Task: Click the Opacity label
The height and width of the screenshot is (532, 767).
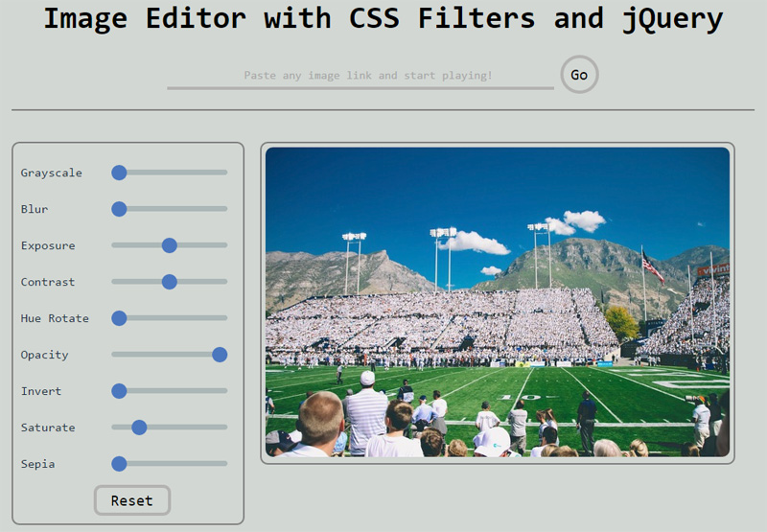Action: (44, 355)
